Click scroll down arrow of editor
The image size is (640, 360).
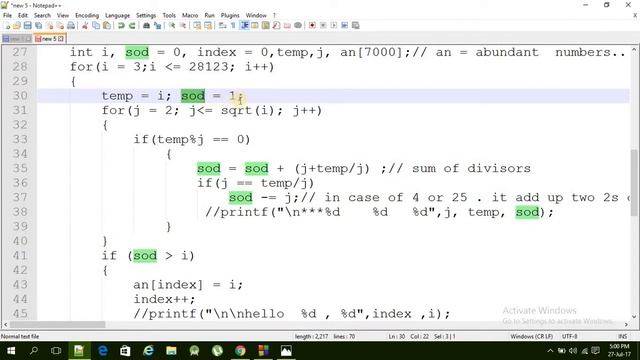(x=634, y=316)
